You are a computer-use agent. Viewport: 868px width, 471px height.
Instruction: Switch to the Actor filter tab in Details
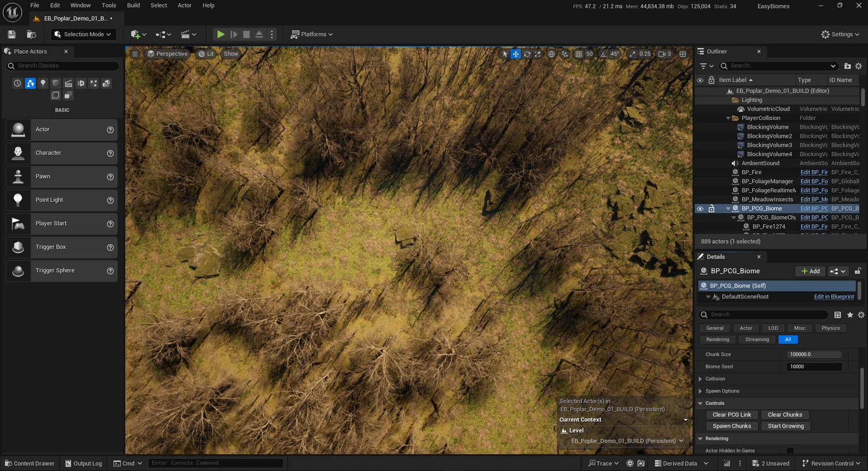[746, 328]
